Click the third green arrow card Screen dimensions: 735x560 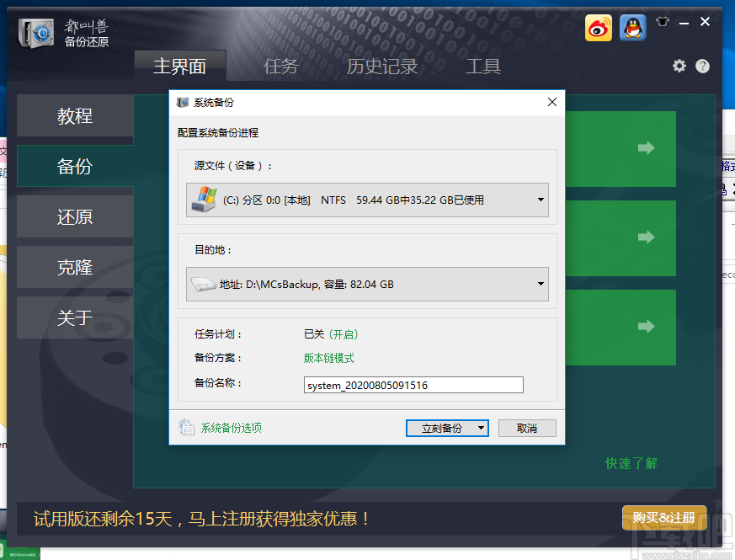click(620, 328)
